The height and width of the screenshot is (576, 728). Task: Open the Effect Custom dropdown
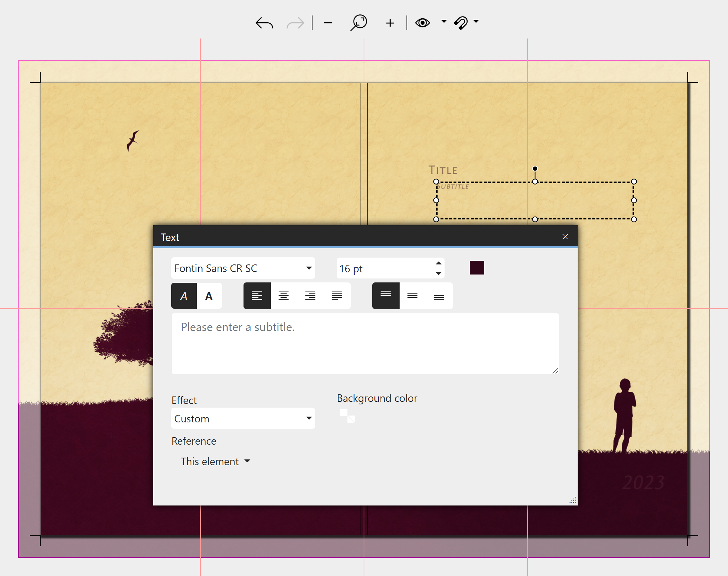[x=243, y=418]
